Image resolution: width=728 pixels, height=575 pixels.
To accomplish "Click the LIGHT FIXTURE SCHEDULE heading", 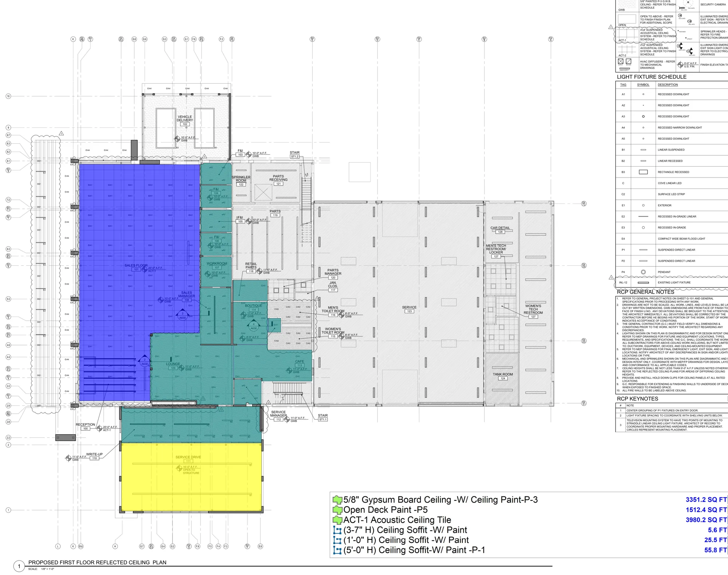I will [x=652, y=77].
